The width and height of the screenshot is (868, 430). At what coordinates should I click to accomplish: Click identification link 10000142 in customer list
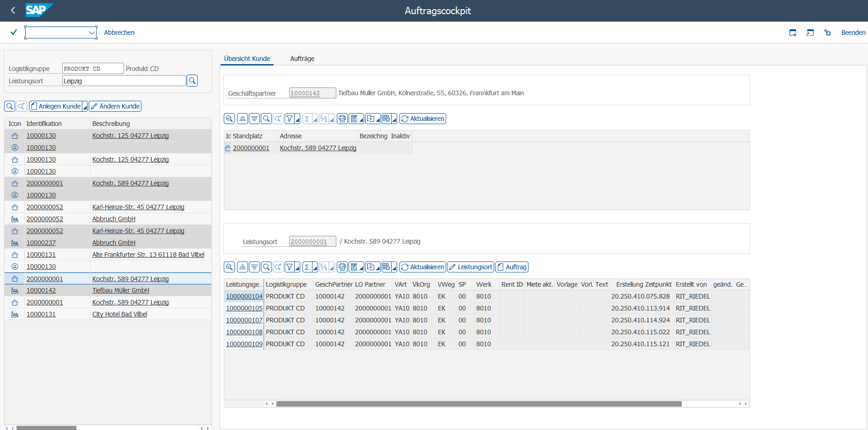coord(41,290)
